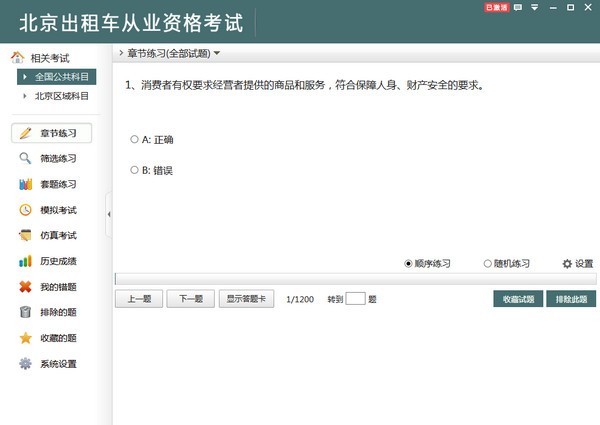The image size is (600, 425).
Task: Switch to 随机练习 mode
Action: point(488,264)
